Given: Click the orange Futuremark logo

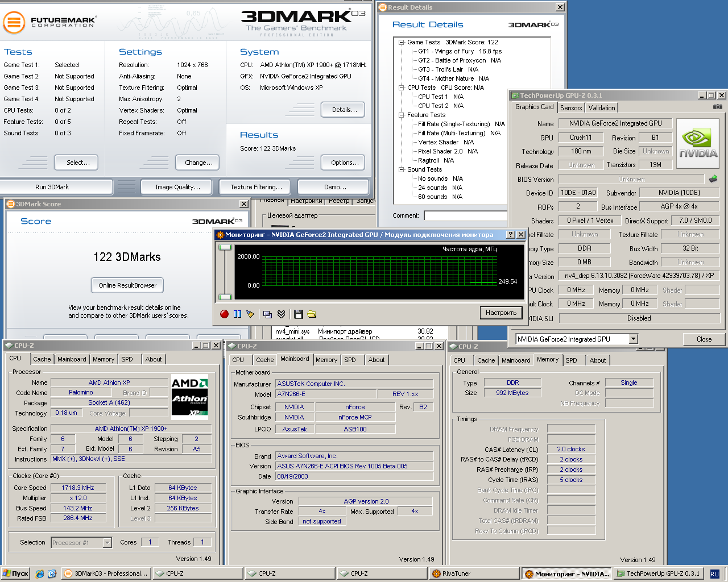Looking at the screenshot, I should tap(14, 23).
